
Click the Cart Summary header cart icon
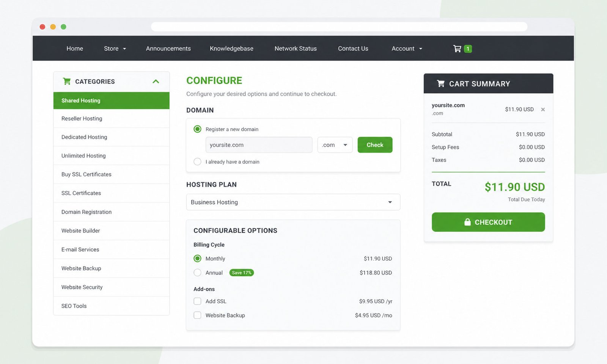pos(440,83)
